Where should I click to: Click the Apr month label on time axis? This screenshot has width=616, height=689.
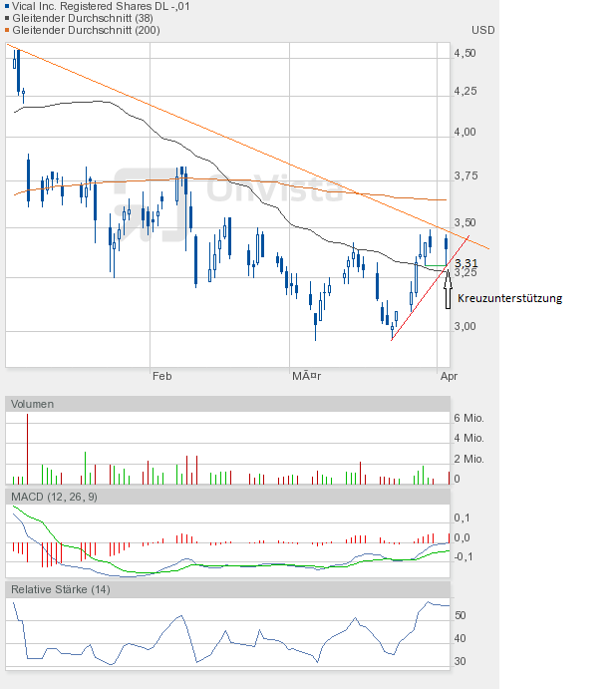(449, 376)
